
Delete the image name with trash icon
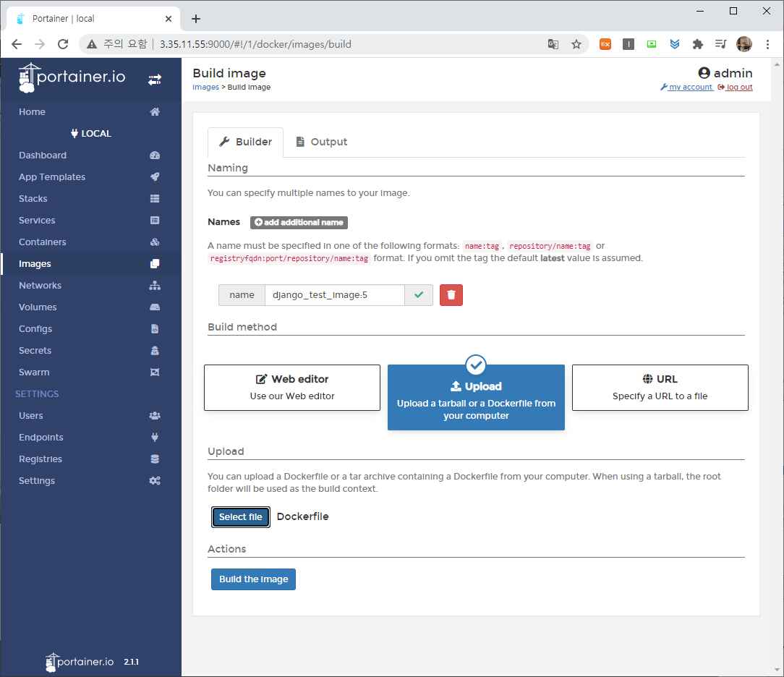[451, 295]
